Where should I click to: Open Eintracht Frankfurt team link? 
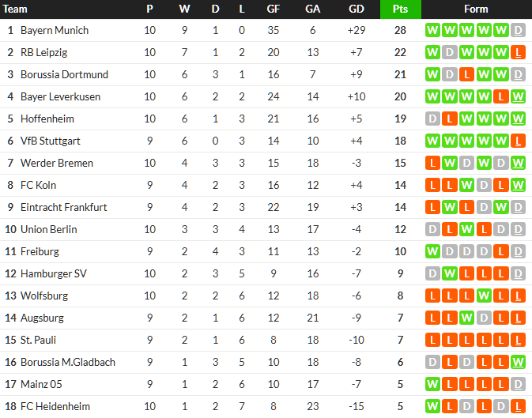63,207
